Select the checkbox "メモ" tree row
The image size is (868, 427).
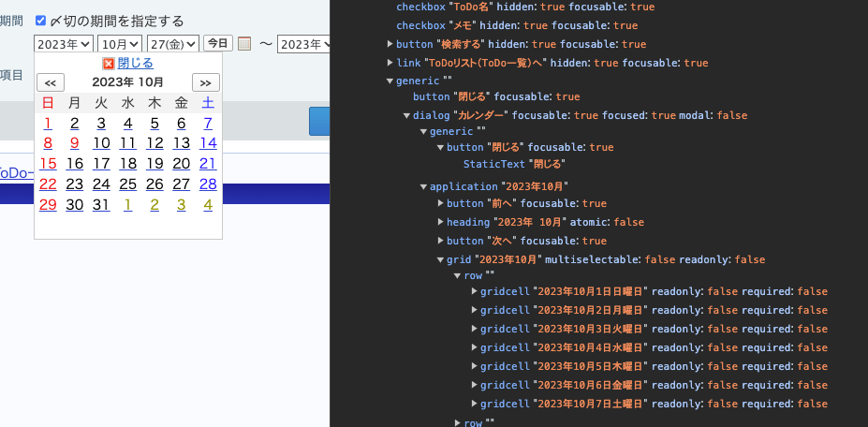[x=517, y=25]
